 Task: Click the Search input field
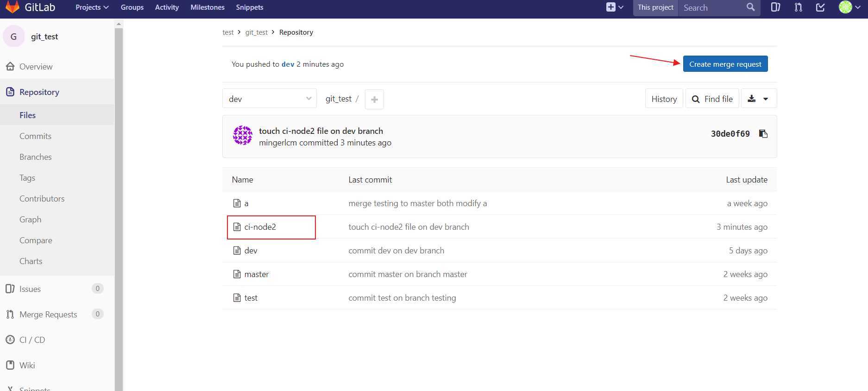(712, 7)
